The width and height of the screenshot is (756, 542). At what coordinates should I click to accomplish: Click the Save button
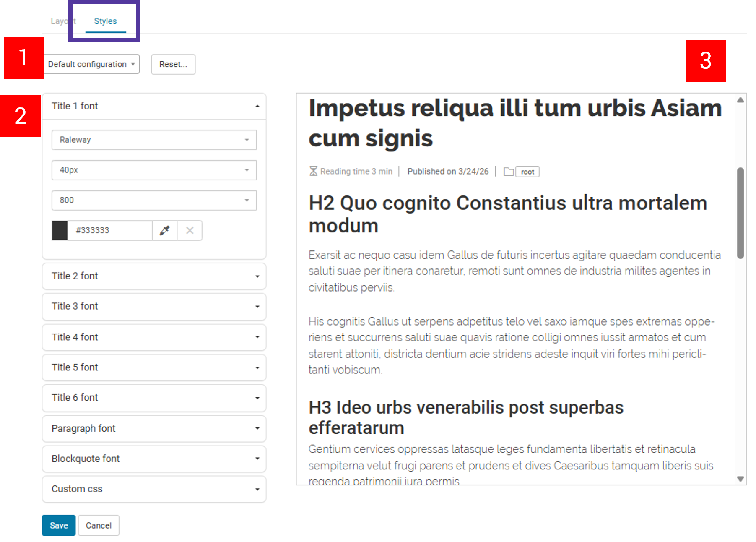coord(59,525)
